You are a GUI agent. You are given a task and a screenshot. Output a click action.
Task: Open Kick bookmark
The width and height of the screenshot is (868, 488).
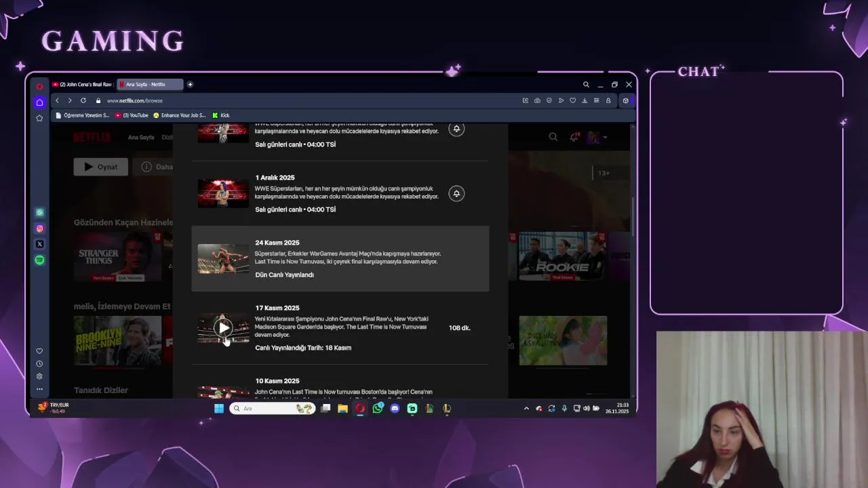221,115
